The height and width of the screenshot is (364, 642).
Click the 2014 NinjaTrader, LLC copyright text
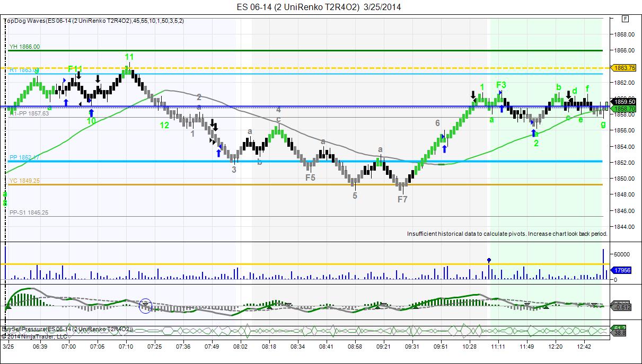(34, 336)
